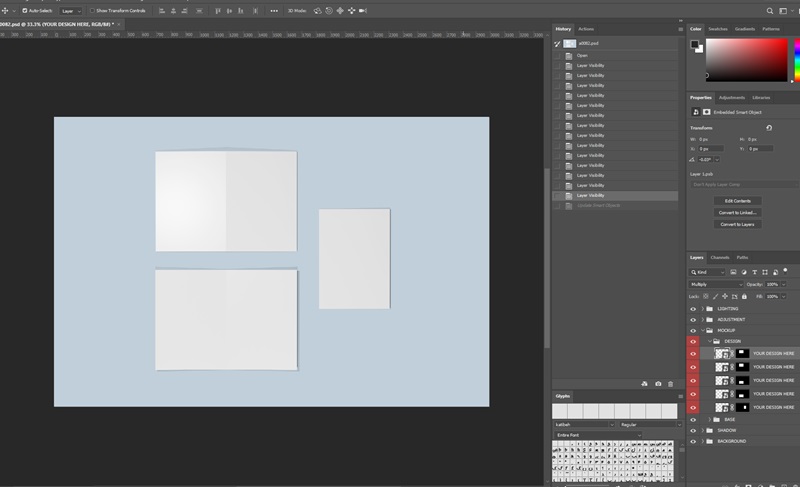The height and width of the screenshot is (487, 800).
Task: Check Show Transform Controls option
Action: coord(92,10)
